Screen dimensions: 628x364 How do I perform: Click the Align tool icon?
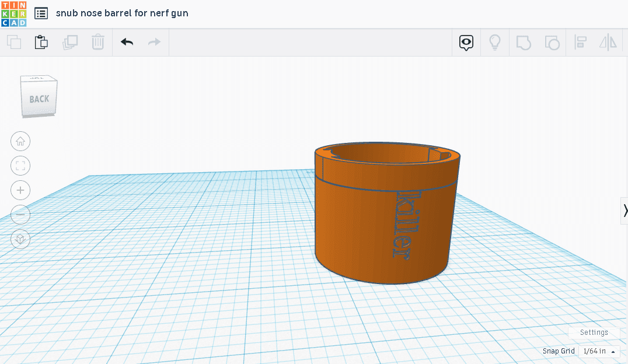coord(580,43)
